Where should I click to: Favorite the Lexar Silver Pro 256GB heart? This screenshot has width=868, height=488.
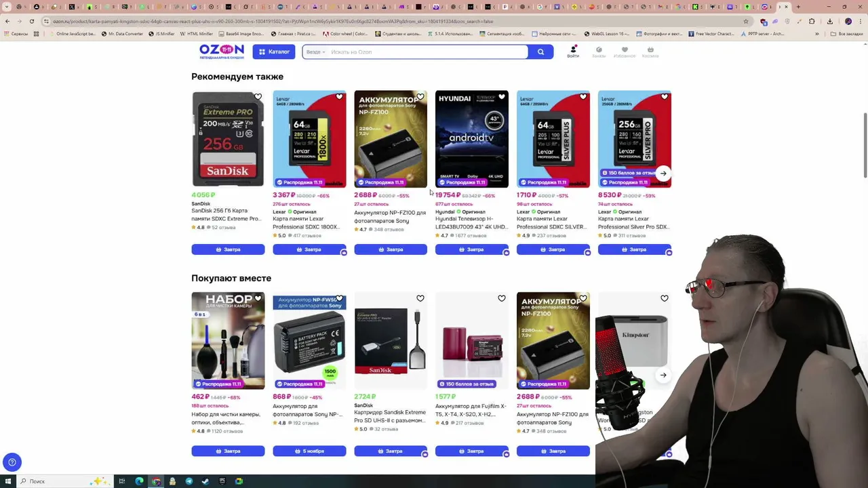click(665, 97)
